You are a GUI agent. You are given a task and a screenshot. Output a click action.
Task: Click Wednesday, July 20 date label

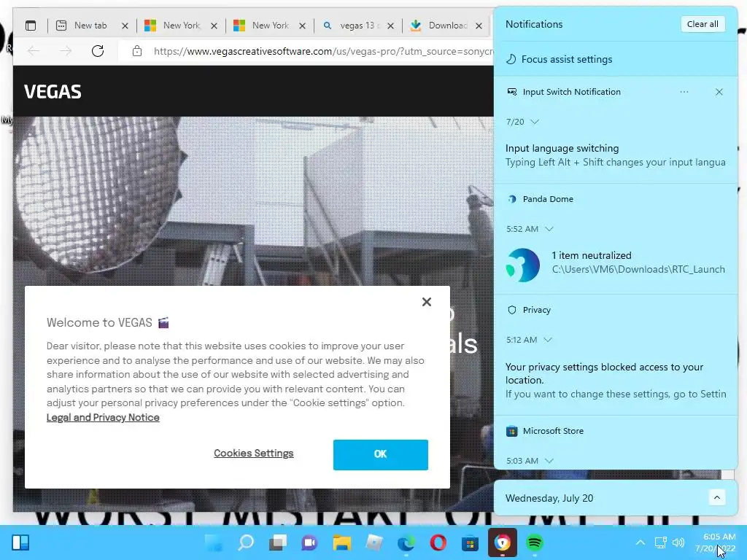549,498
